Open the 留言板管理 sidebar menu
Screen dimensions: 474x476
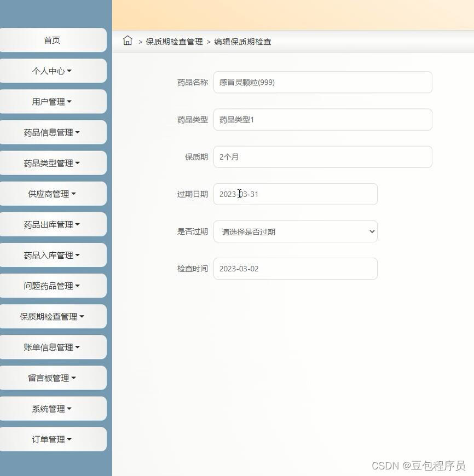click(x=53, y=378)
